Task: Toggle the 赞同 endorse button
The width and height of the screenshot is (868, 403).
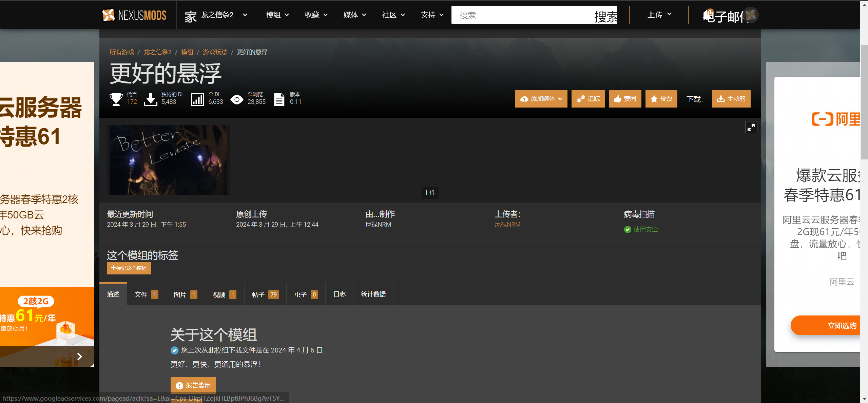Action: tap(625, 99)
